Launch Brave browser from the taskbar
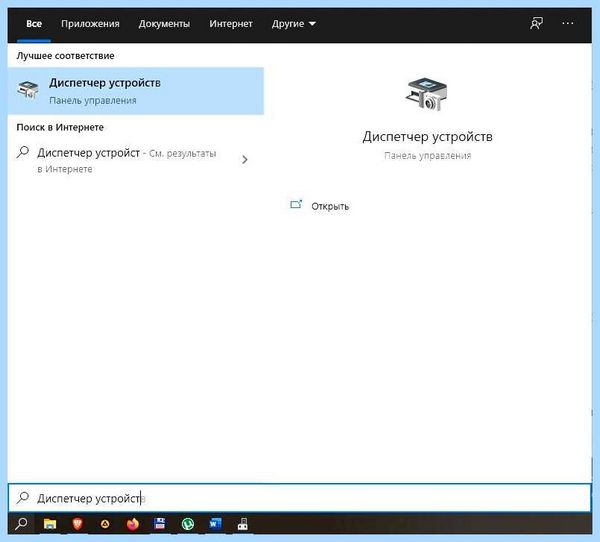The image size is (600, 542). [78, 524]
